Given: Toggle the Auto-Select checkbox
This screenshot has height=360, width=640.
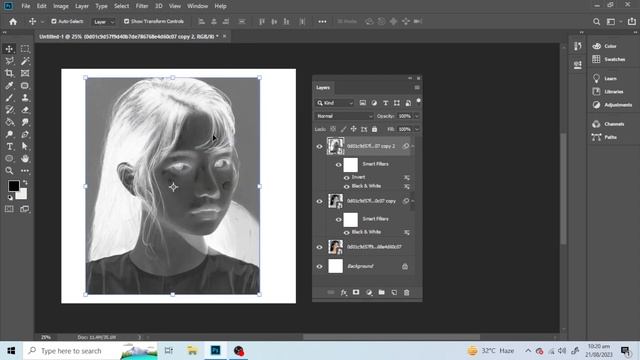Looking at the screenshot, I should point(53,21).
